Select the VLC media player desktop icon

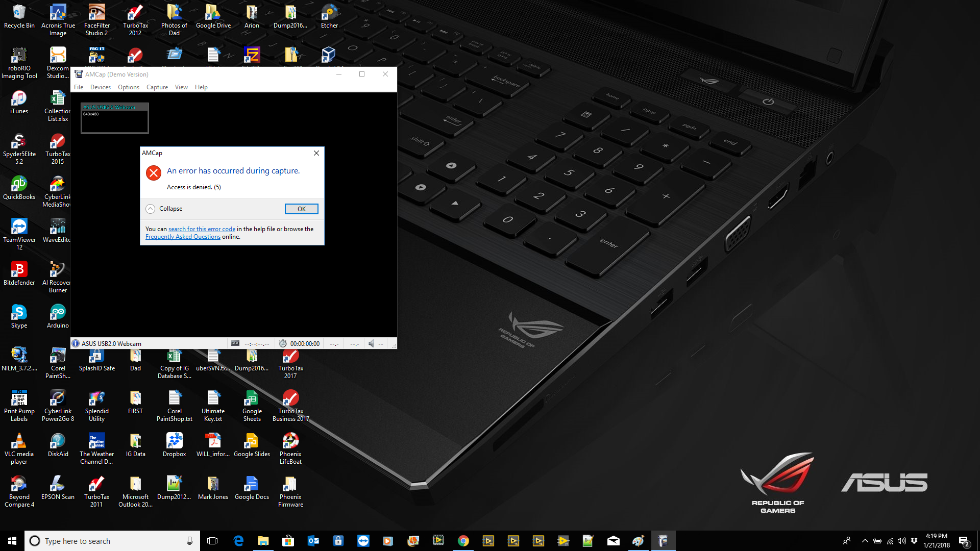(19, 448)
